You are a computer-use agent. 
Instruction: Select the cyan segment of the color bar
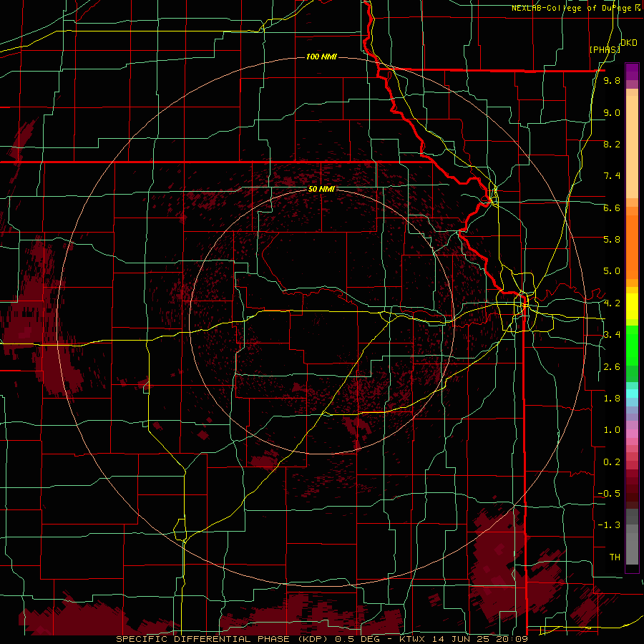click(632, 394)
